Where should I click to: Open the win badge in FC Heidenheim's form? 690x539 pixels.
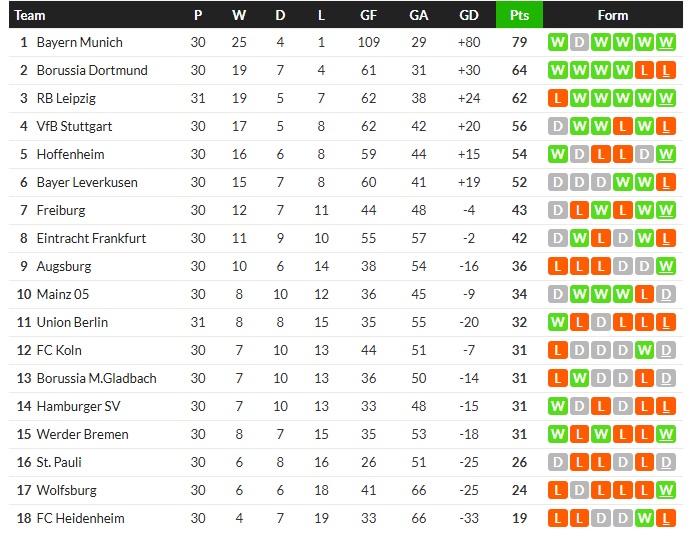tap(645, 518)
